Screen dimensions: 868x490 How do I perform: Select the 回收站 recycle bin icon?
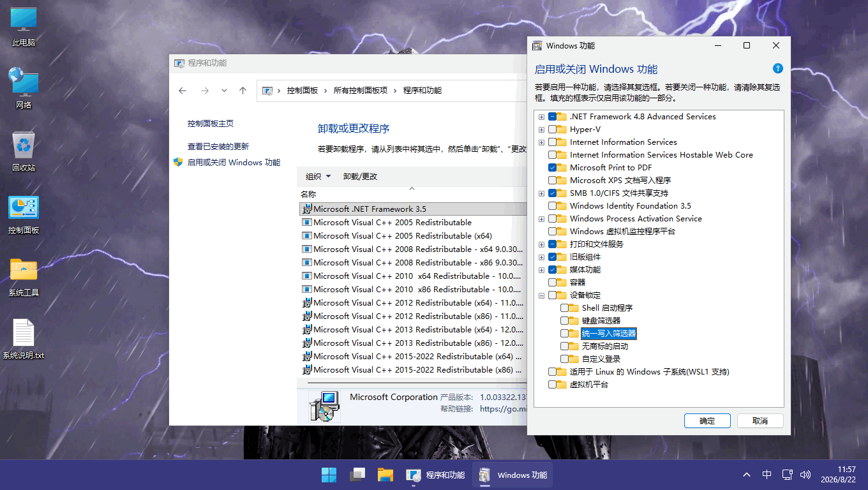(24, 151)
